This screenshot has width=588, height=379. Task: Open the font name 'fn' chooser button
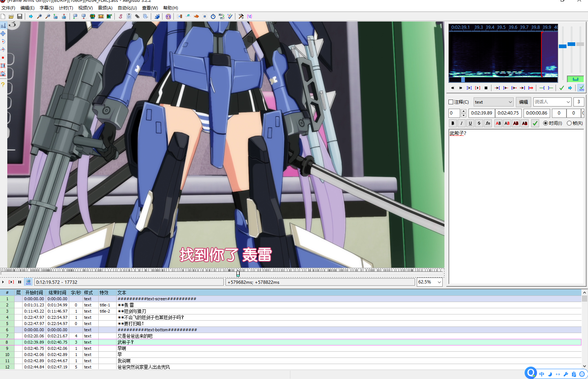(x=488, y=123)
